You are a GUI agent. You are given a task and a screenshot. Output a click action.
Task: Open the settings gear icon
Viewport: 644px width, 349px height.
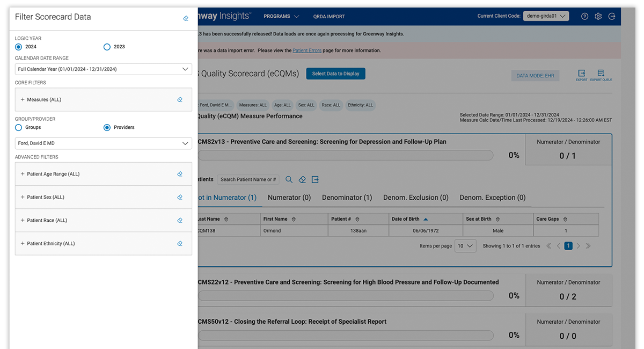pyautogui.click(x=598, y=17)
